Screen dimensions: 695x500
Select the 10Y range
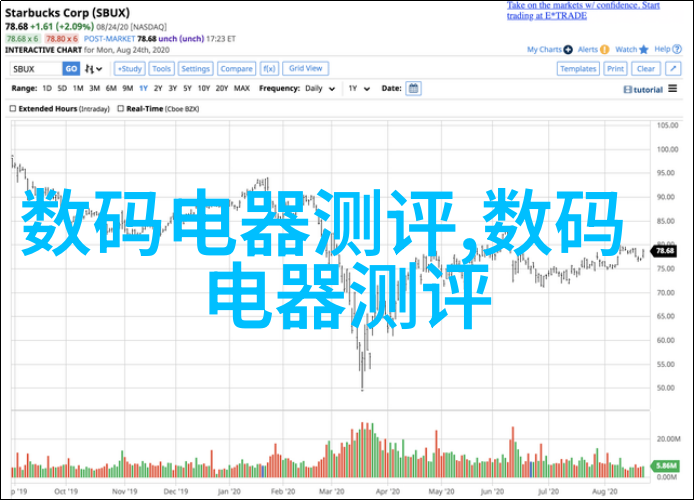203,88
